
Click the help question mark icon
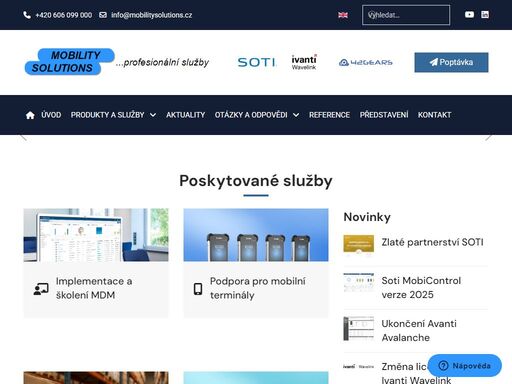[x=443, y=366]
